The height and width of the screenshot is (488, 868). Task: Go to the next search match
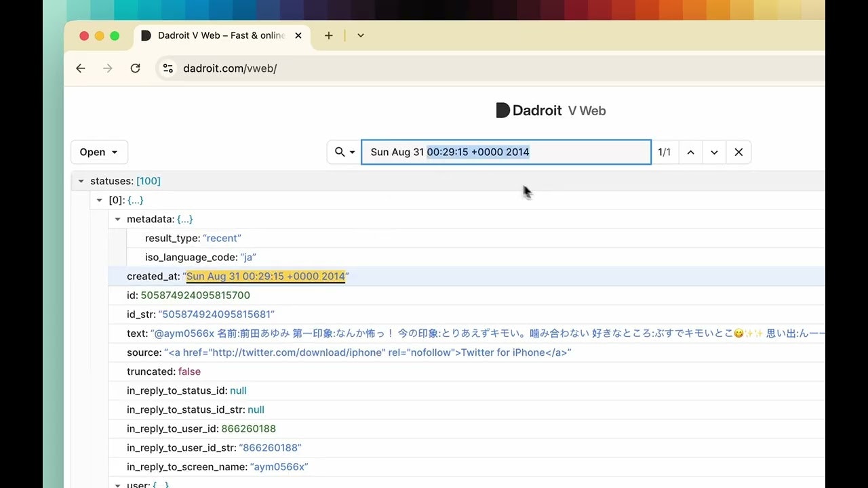point(714,152)
